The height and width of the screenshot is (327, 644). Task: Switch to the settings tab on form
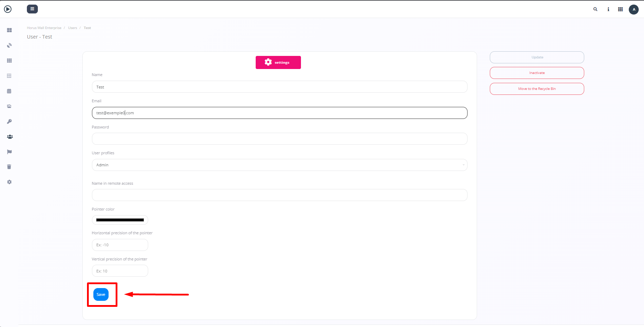click(278, 62)
